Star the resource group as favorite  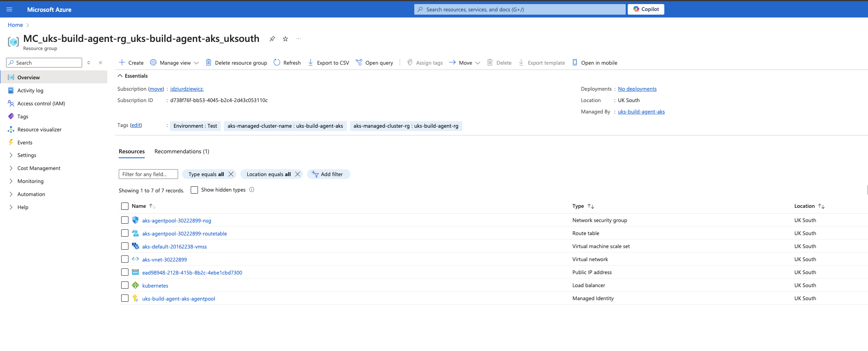click(285, 39)
